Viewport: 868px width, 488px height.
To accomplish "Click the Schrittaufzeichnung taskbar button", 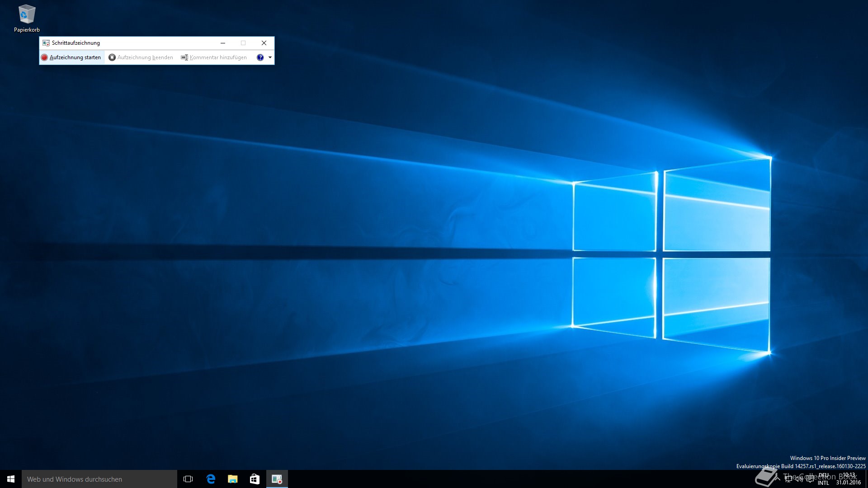I will click(x=277, y=479).
